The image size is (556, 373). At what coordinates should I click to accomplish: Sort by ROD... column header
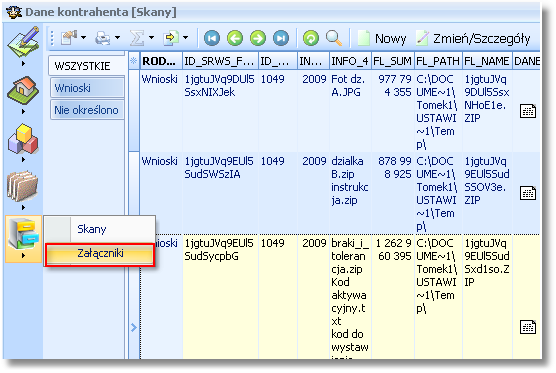pos(161,61)
